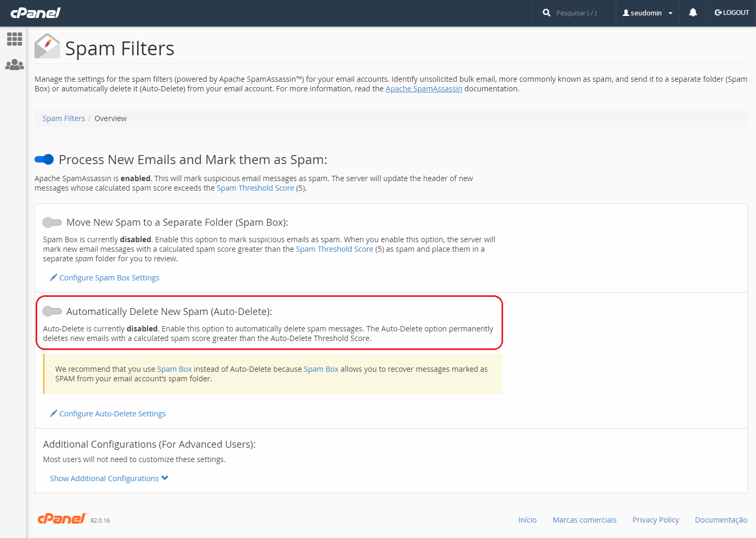Click Additional Configurations (For Advanced Users) heading
The height and width of the screenshot is (538, 756).
149,445
